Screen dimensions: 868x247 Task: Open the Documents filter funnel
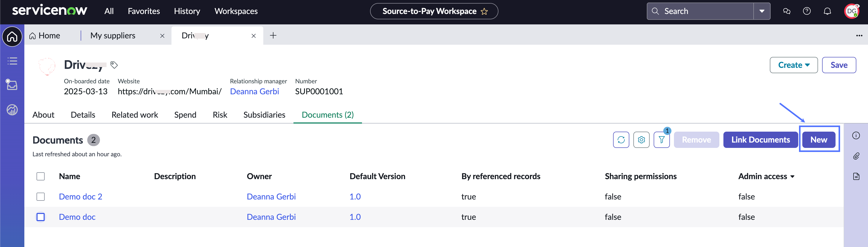[x=662, y=140]
